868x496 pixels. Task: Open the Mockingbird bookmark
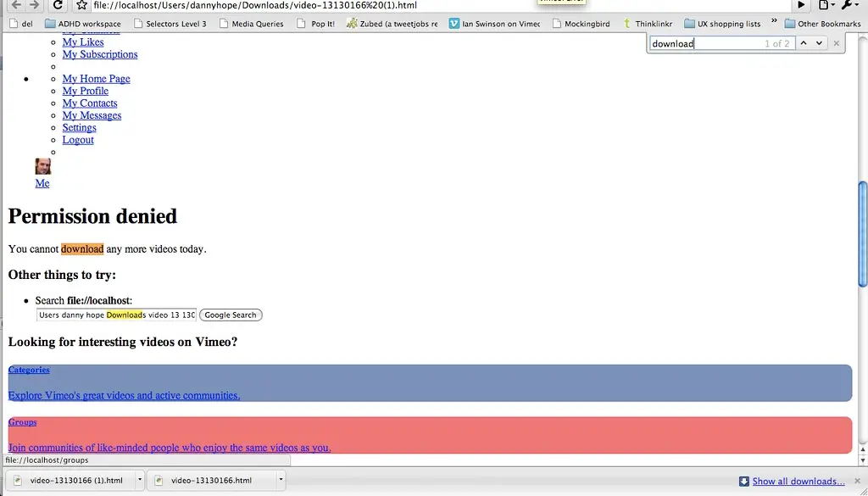pyautogui.click(x=581, y=24)
